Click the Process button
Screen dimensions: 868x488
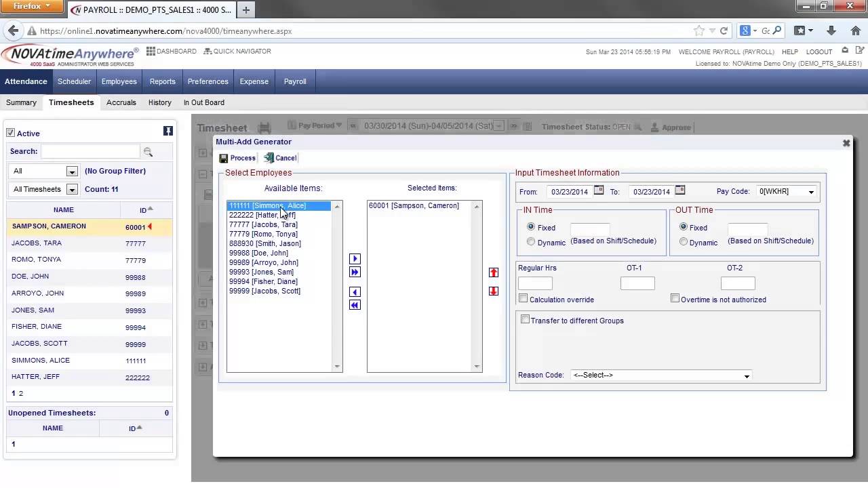point(237,158)
